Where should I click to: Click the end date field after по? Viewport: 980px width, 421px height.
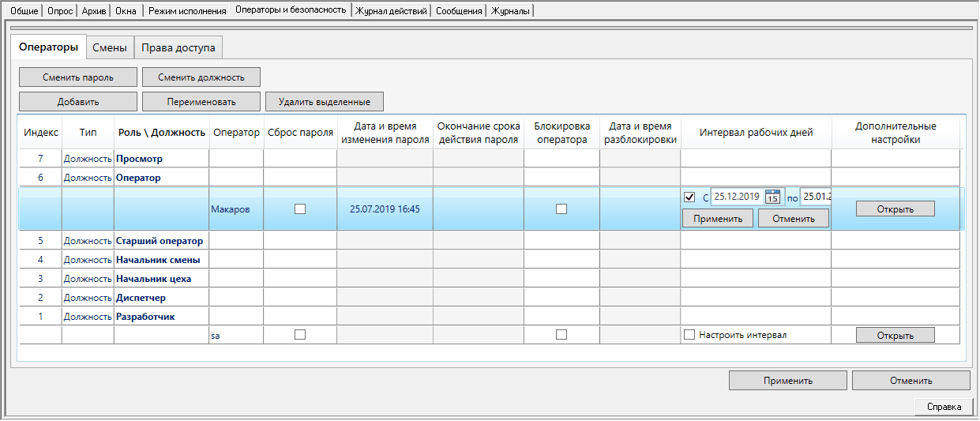816,197
